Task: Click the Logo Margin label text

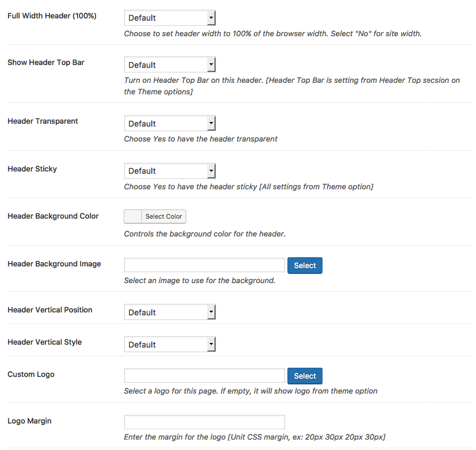Action: 29,421
